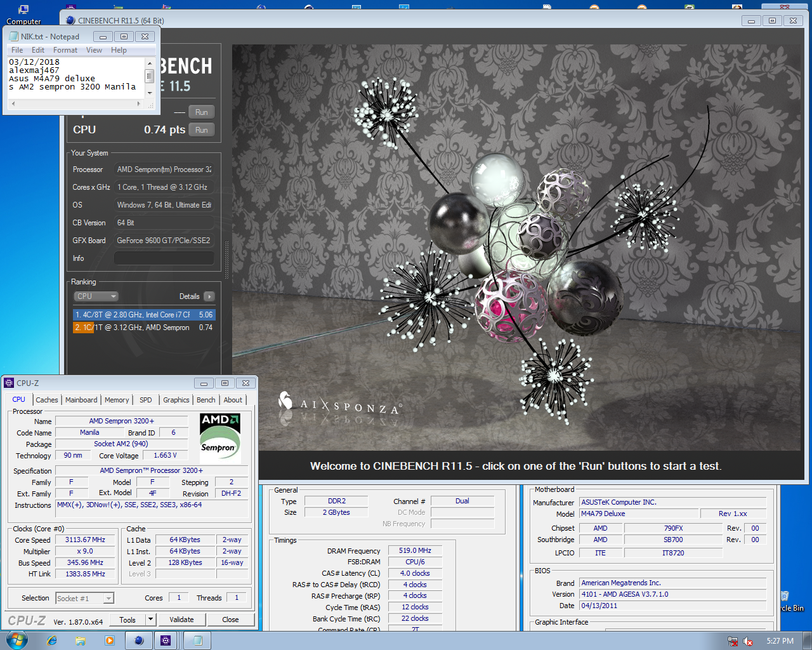Switch to CPU-Z via its taskbar button
The height and width of the screenshot is (650, 812).
166,640
